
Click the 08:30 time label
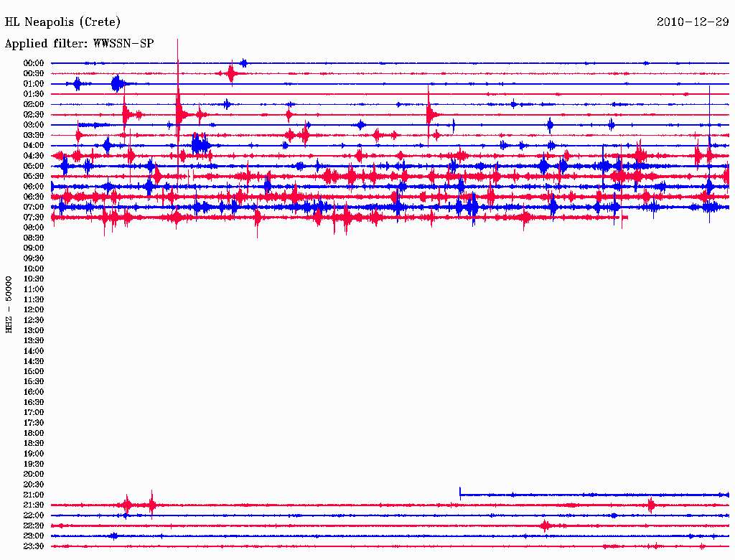[x=34, y=238]
